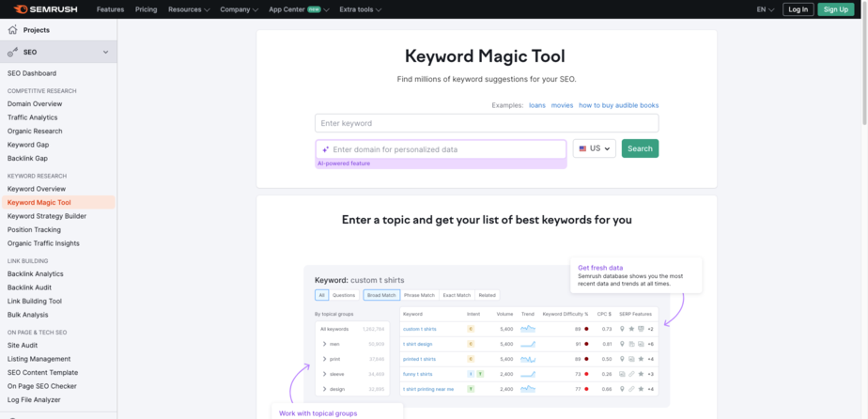Select the All tab in preview
This screenshot has height=419, width=868.
321,295
